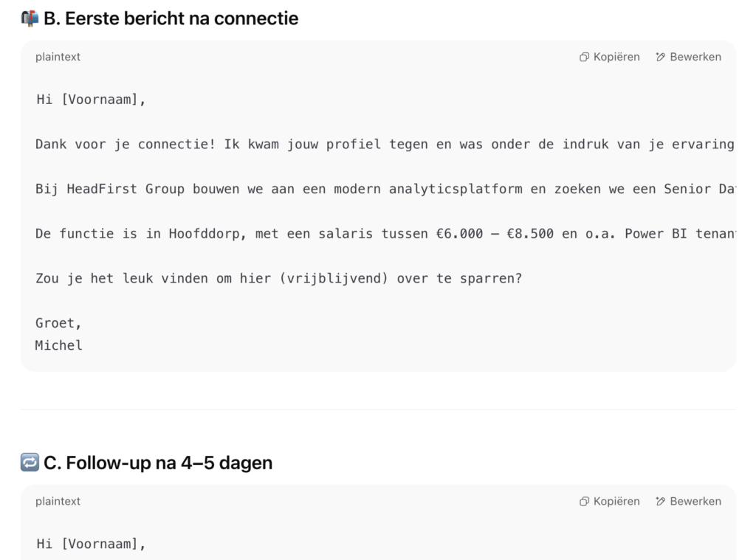The image size is (756, 560).
Task: Click the line starting "Bij HeadFirst Group"
Action: pyautogui.click(x=384, y=188)
